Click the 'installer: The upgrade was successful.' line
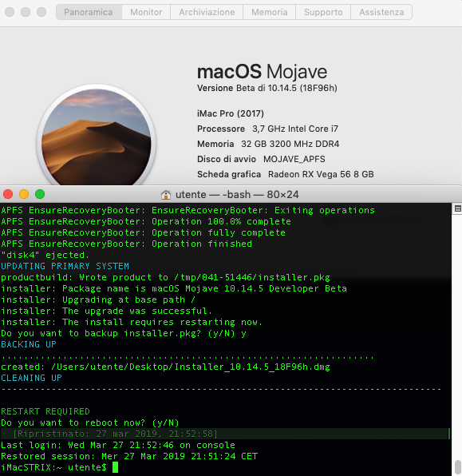This screenshot has width=462, height=476. [106, 311]
